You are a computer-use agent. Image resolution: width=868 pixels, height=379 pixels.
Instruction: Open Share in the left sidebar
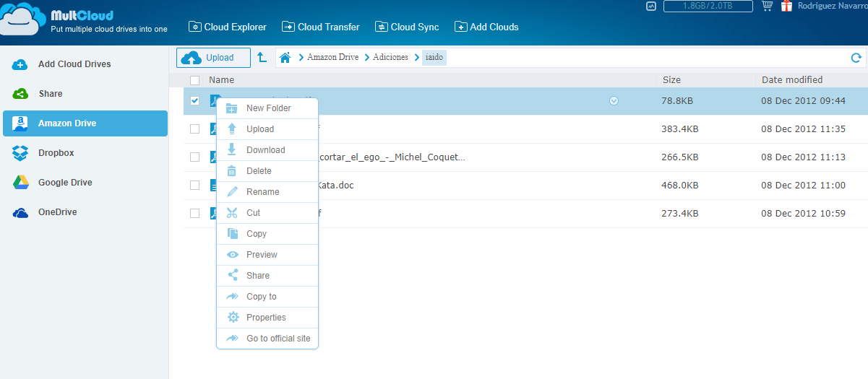pyautogui.click(x=85, y=94)
